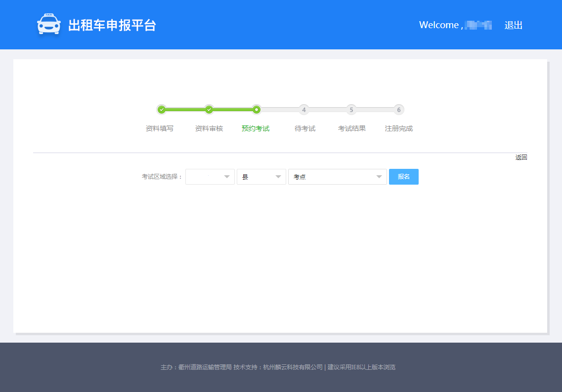Expand the 县 county dropdown
Image resolution: width=562 pixels, height=392 pixels.
[261, 177]
